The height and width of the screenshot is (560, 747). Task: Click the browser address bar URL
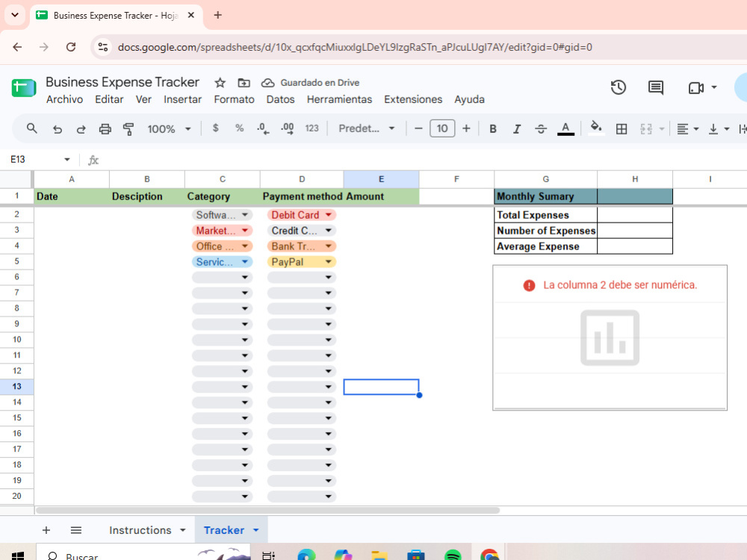(355, 47)
